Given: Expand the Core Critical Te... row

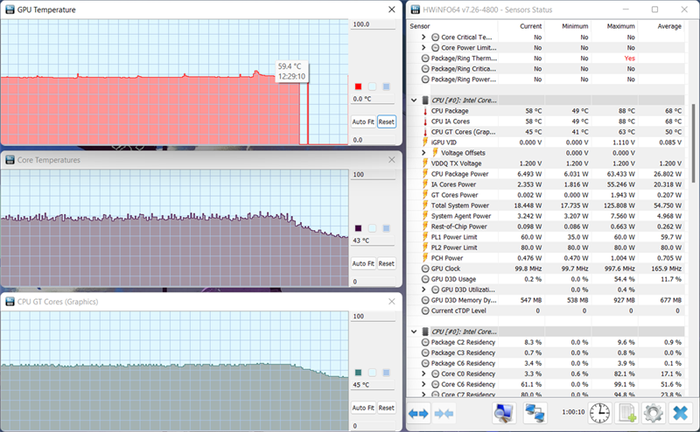Looking at the screenshot, I should (x=424, y=37).
